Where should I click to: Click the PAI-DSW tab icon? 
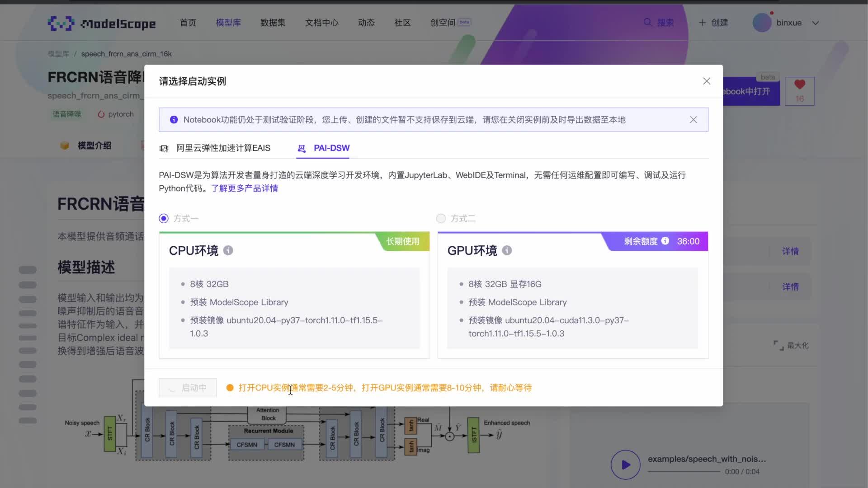(x=302, y=149)
